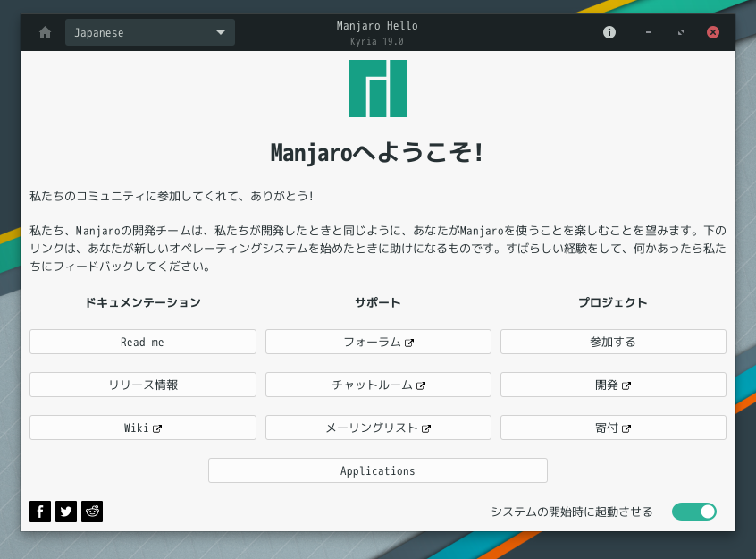The height and width of the screenshot is (559, 756).
Task: Click the ドキュメンテーション column heading
Action: tap(143, 302)
